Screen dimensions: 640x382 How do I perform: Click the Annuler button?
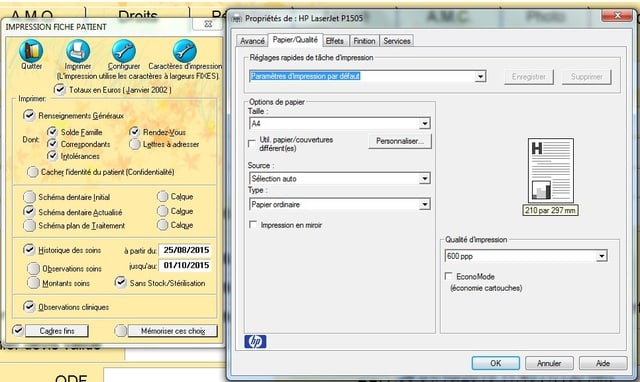[x=549, y=363]
